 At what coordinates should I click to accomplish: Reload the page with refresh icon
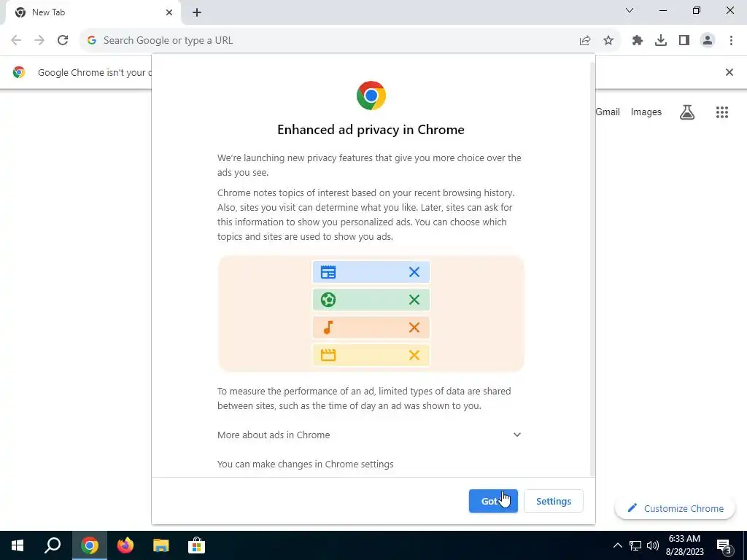click(63, 40)
